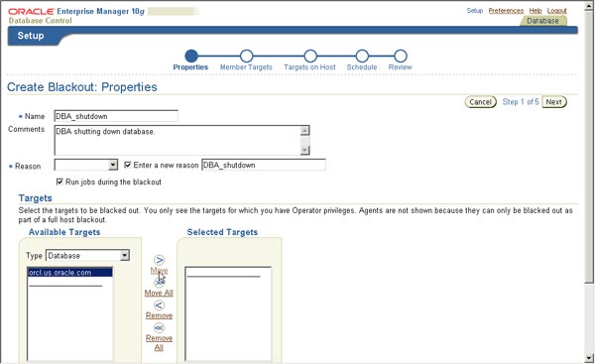
Task: Click the Move All double-arrow icon
Action: pyautogui.click(x=159, y=283)
